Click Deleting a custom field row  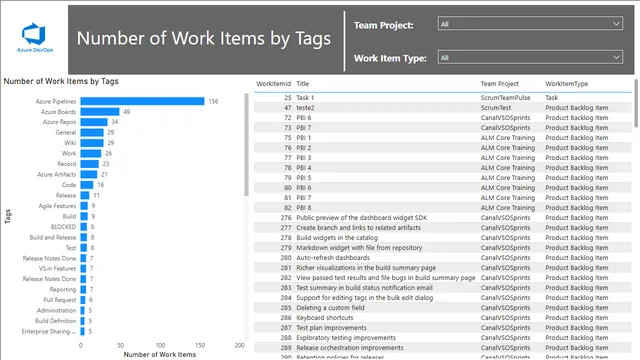click(x=442, y=308)
